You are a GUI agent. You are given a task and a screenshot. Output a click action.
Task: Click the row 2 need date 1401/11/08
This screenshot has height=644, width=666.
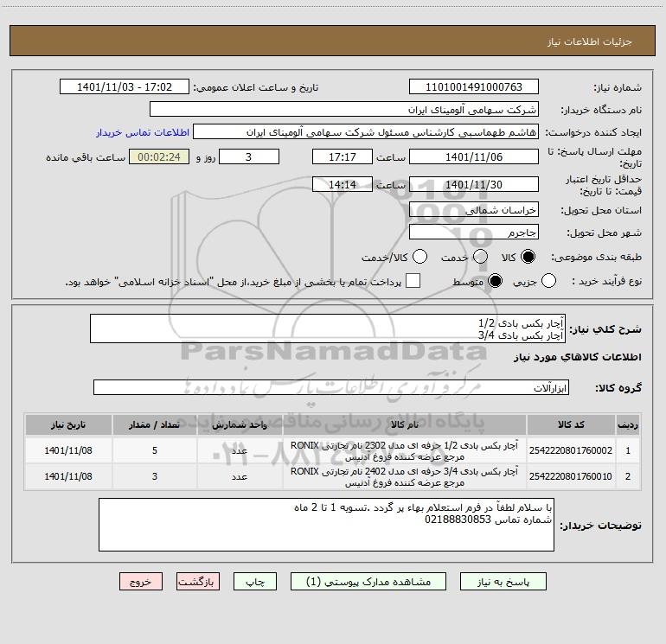(68, 476)
